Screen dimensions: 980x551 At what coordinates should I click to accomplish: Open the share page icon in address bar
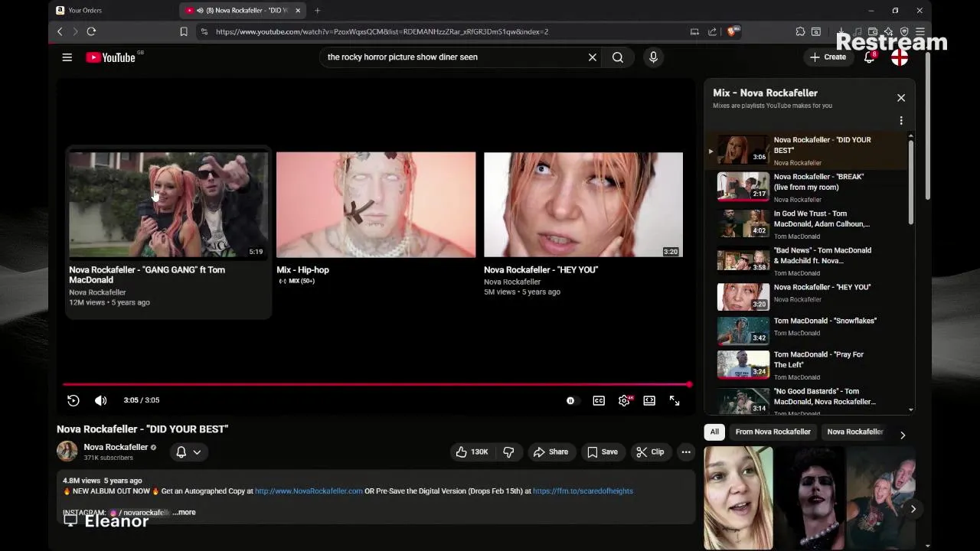click(712, 31)
